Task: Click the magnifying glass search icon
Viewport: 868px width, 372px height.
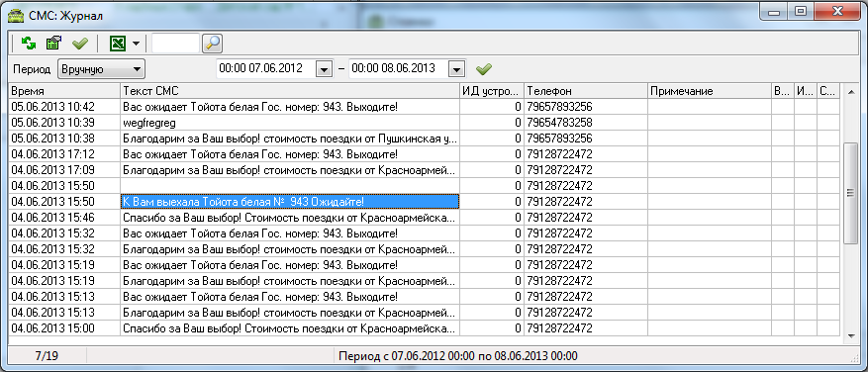Action: (x=212, y=43)
